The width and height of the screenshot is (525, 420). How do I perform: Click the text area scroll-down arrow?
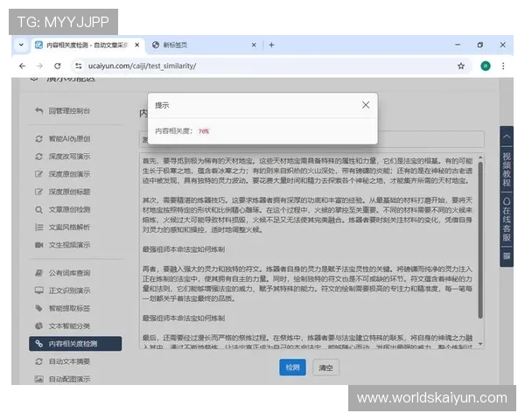click(480, 344)
